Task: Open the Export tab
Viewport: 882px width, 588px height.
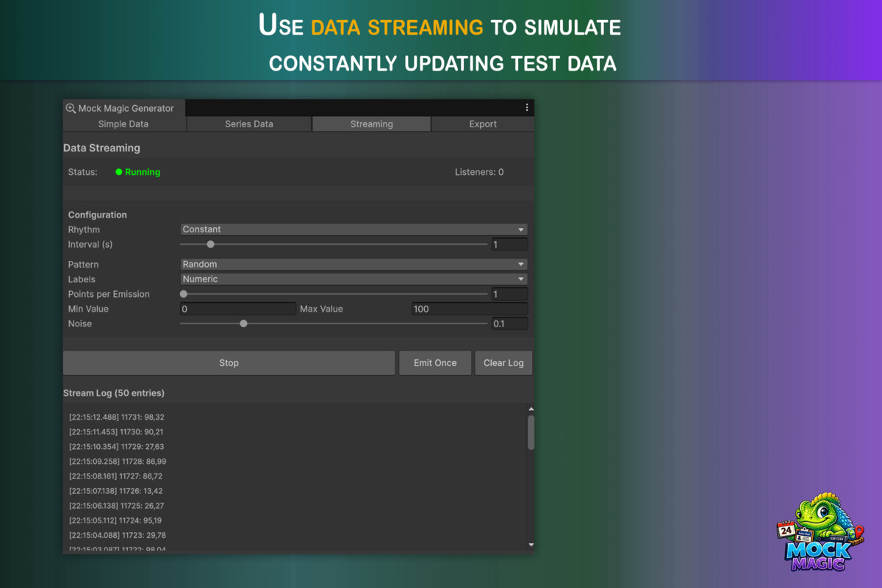Action: pyautogui.click(x=483, y=124)
